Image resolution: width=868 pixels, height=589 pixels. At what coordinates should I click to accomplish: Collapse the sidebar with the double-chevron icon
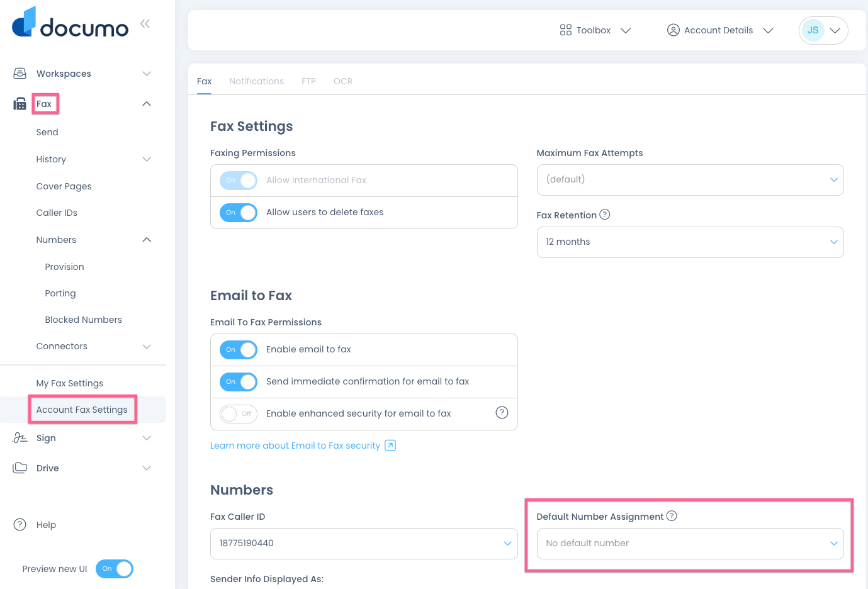pos(145,23)
